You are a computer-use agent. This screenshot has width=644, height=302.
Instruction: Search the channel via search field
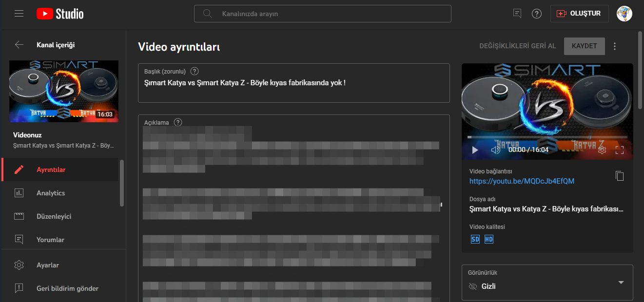323,14
